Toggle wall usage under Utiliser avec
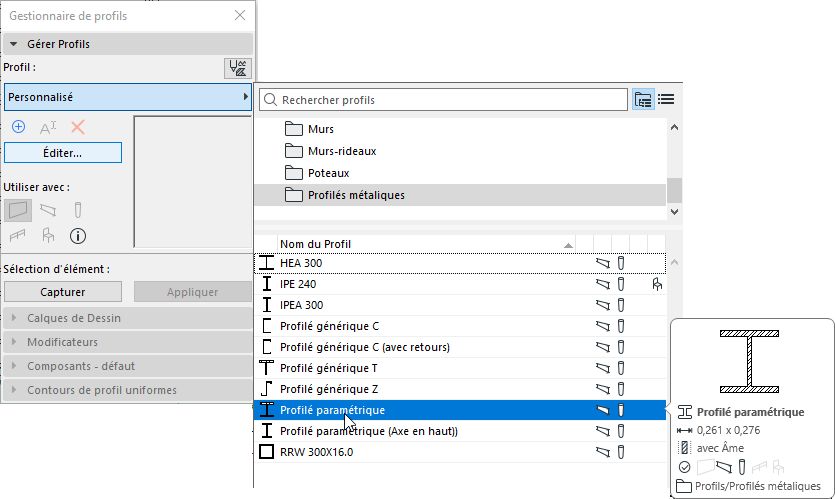 coord(18,210)
